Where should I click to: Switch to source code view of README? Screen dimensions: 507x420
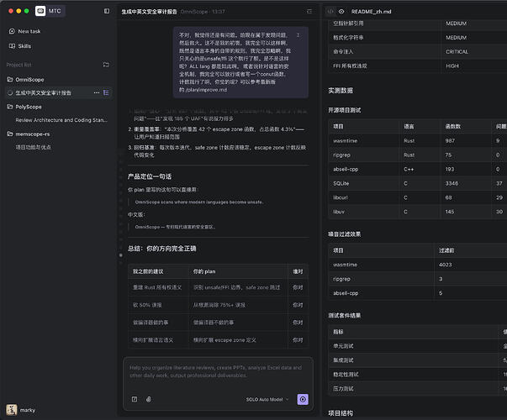(330, 11)
